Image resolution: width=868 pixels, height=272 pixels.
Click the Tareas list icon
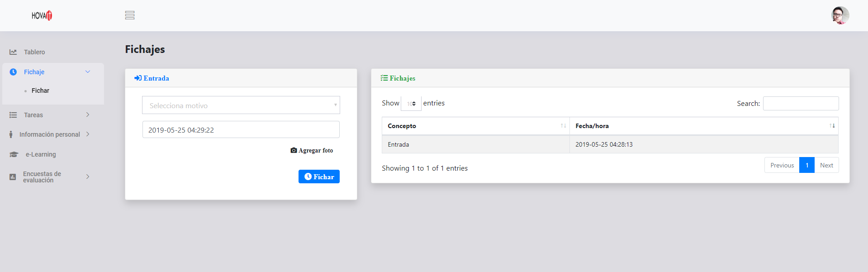pos(13,115)
